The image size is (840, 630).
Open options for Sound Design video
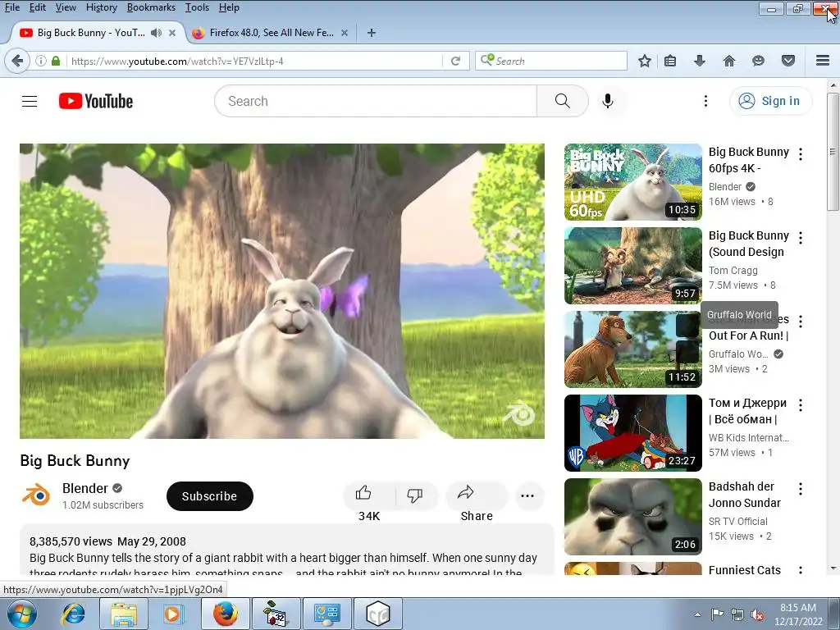pos(801,238)
